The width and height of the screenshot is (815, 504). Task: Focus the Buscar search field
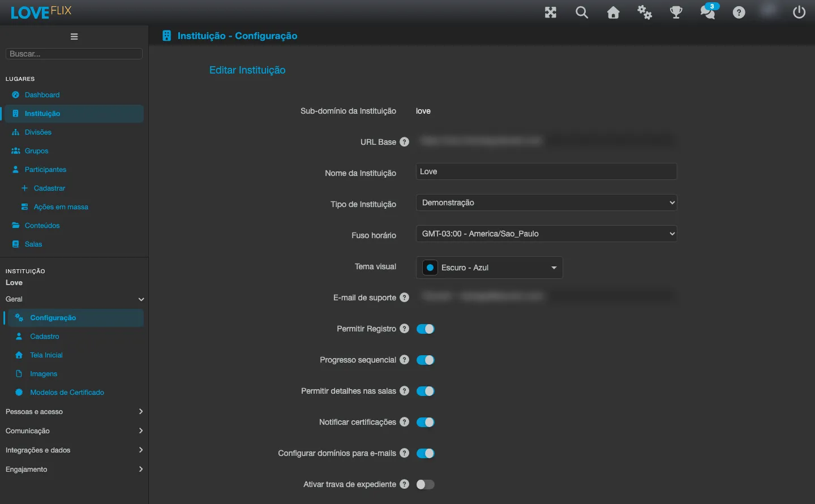point(74,54)
